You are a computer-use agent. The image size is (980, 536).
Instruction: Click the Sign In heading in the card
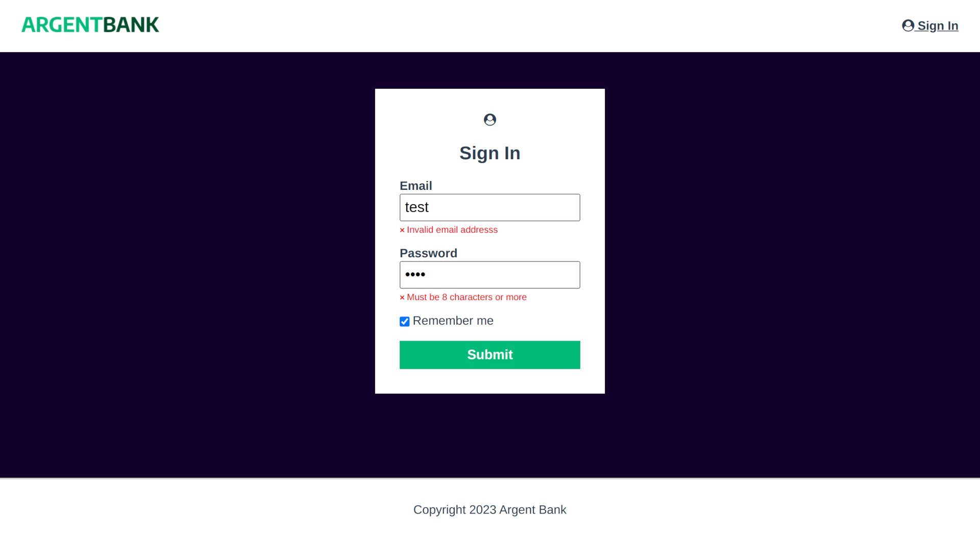pyautogui.click(x=489, y=153)
